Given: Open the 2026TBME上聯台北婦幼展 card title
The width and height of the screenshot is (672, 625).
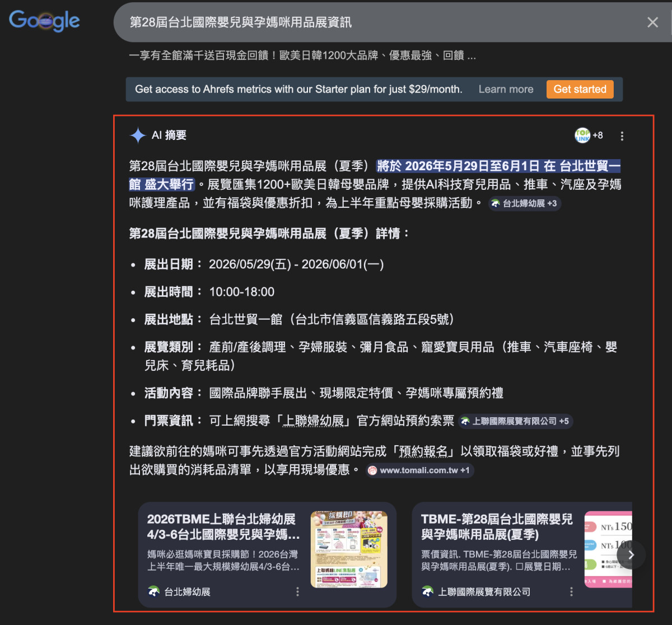Looking at the screenshot, I should click(x=223, y=527).
